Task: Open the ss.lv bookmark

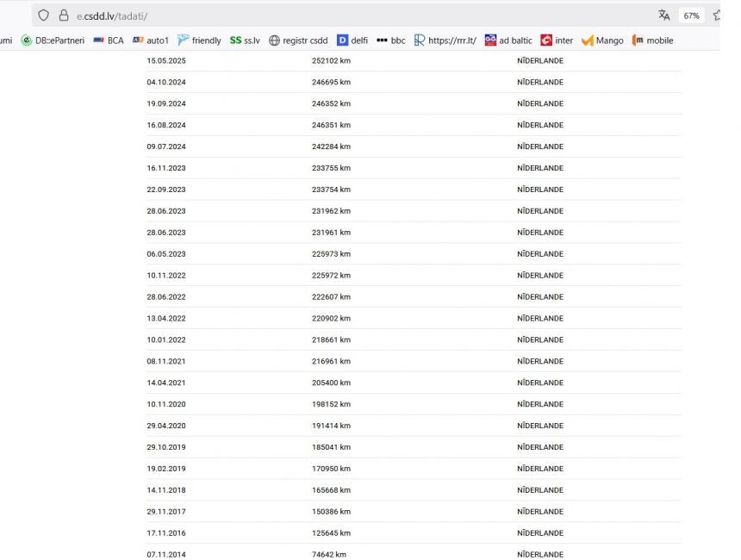Action: coord(245,40)
